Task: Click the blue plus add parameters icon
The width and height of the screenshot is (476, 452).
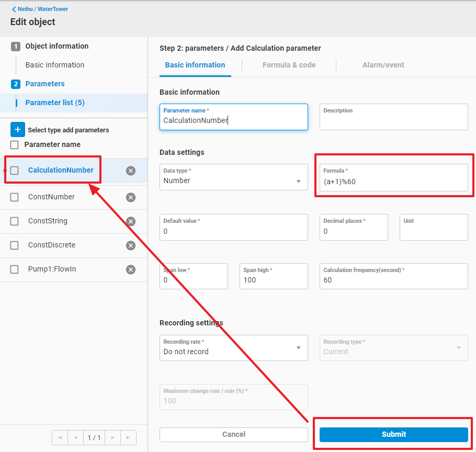Action: tap(18, 130)
